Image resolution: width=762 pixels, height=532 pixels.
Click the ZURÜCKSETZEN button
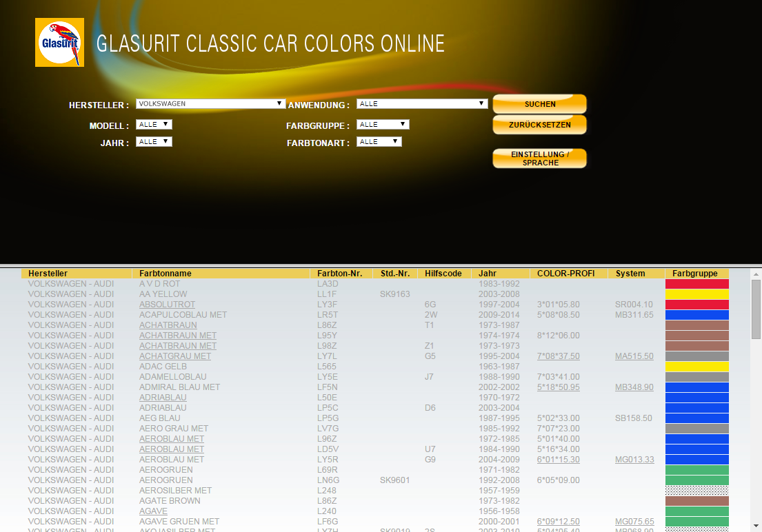539,125
